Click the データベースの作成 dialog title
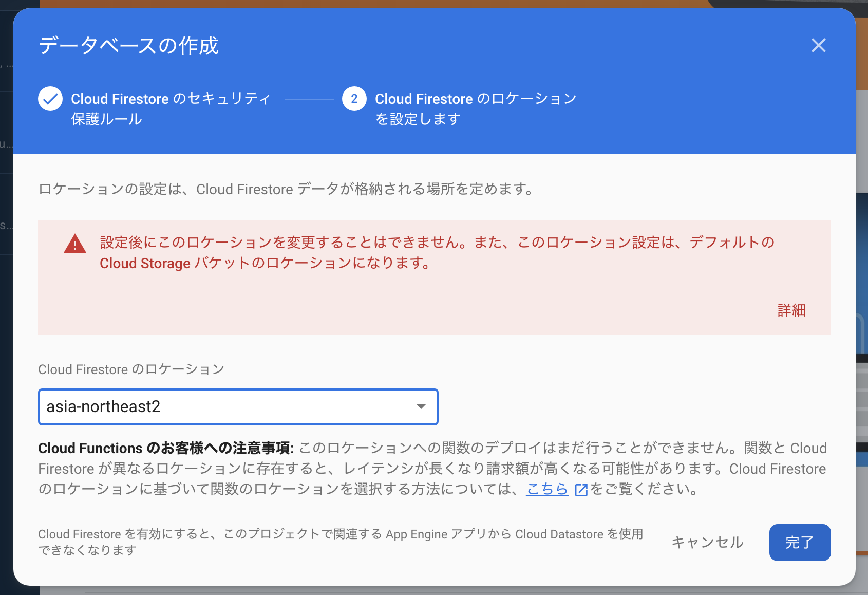The height and width of the screenshot is (595, 868). pos(129,46)
